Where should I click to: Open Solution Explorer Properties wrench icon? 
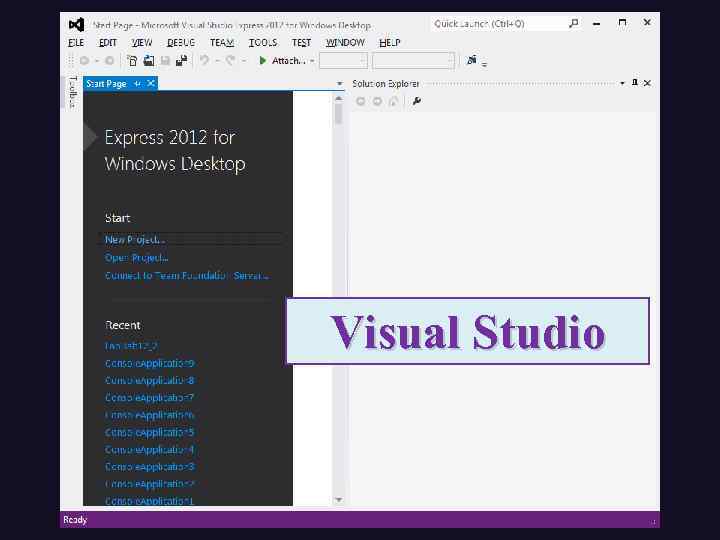pyautogui.click(x=416, y=101)
